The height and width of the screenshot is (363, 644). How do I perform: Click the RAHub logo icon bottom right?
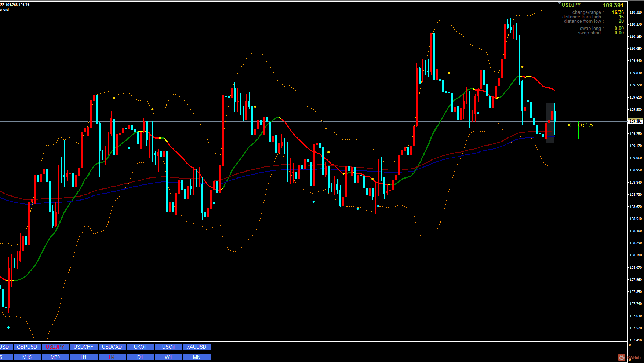(622, 357)
